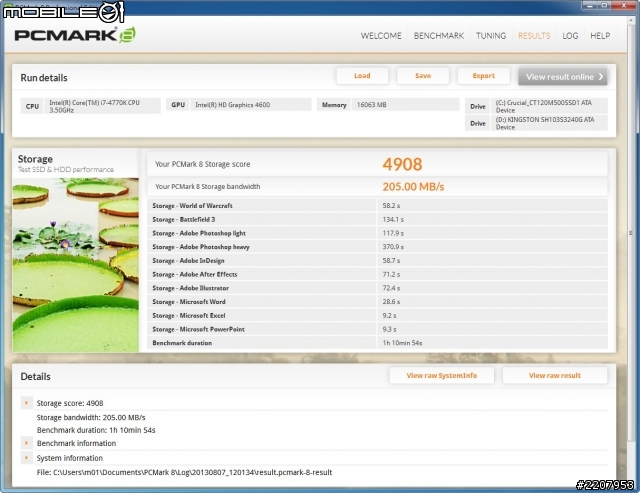
Task: Open View raw SystemInfo
Action: click(x=442, y=375)
